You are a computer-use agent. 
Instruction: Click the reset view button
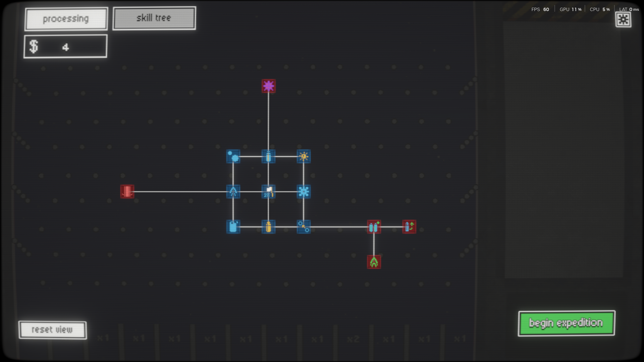52,330
